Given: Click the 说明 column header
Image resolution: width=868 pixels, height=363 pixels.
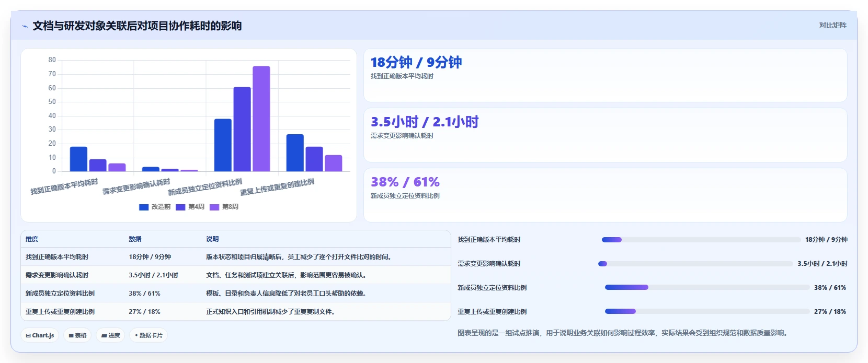Looking at the screenshot, I should pyautogui.click(x=212, y=239).
